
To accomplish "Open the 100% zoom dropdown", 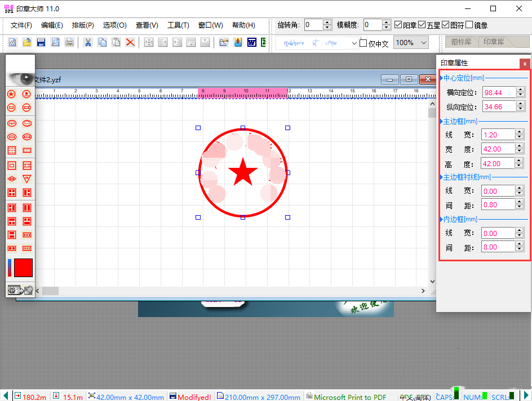I will coord(411,43).
